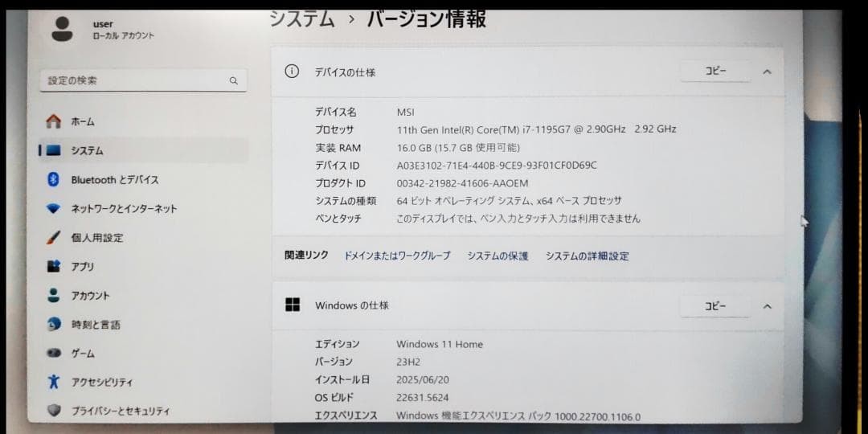The height and width of the screenshot is (434, 868).
Task: Click the 関連リンク label
Action: [x=306, y=256]
